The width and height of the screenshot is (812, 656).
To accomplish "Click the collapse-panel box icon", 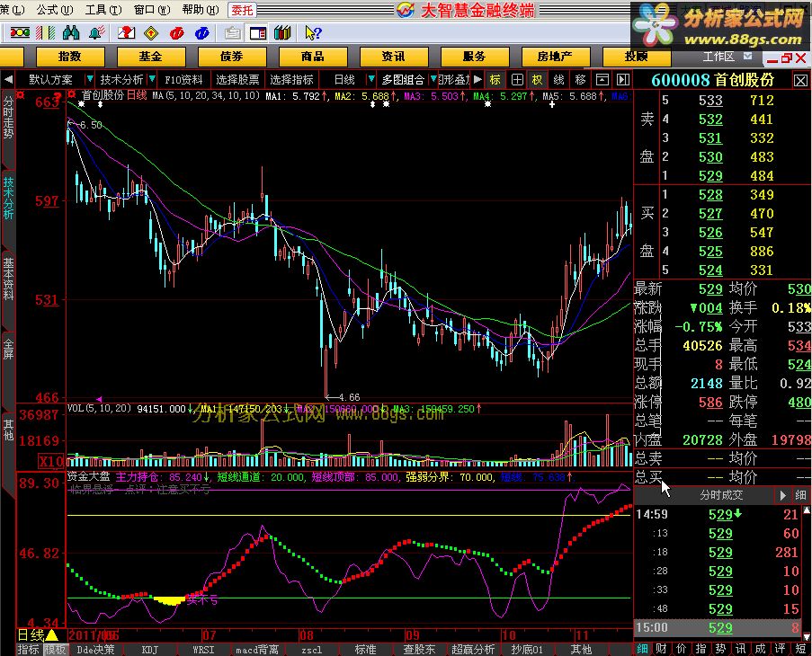I will click(x=602, y=80).
